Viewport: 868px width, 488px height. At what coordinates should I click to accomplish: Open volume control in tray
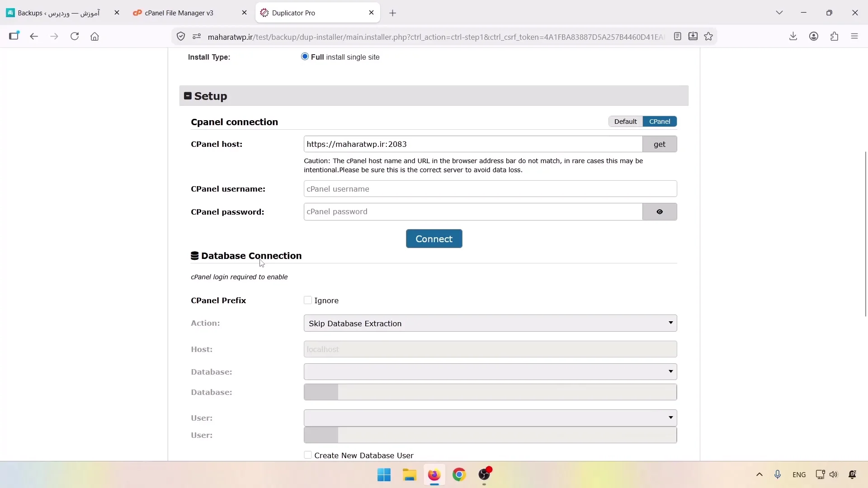click(x=834, y=474)
